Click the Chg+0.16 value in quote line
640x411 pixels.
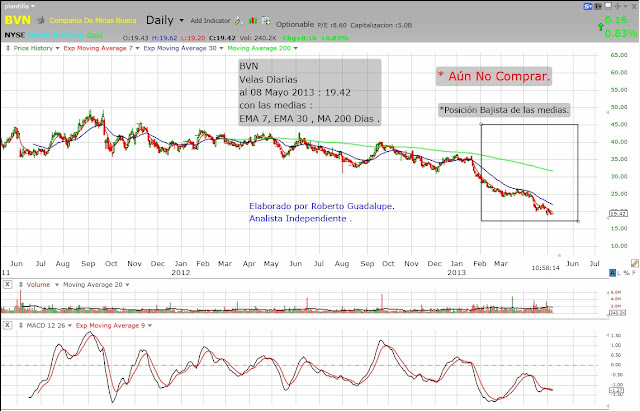pyautogui.click(x=300, y=38)
